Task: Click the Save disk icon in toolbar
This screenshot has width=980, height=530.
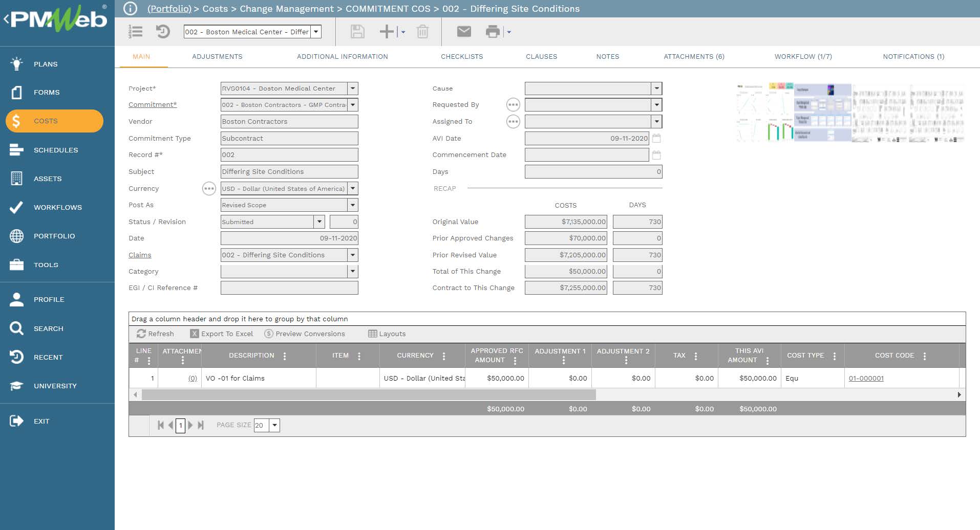Action: [x=357, y=32]
